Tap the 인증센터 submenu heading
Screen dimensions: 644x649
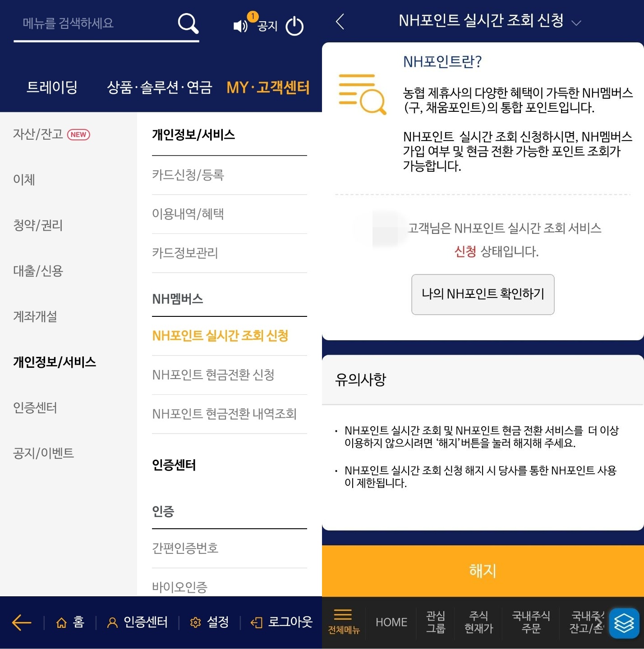coord(174,465)
